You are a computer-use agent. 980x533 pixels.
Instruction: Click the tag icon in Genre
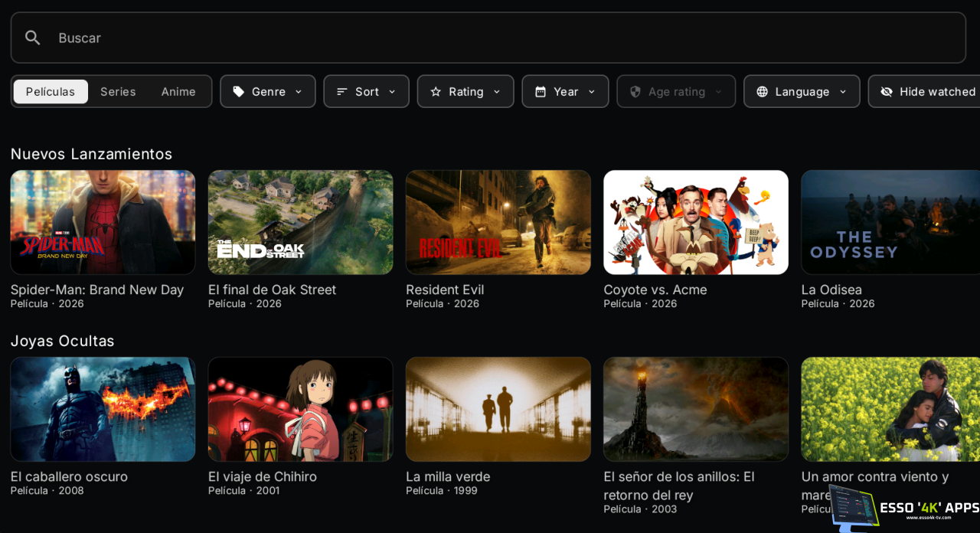(239, 92)
